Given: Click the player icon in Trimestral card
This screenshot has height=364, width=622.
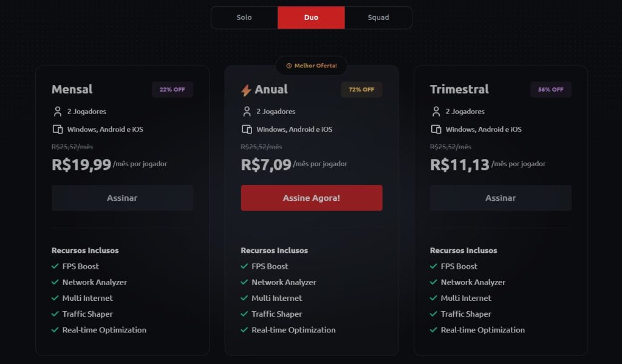Looking at the screenshot, I should point(436,112).
